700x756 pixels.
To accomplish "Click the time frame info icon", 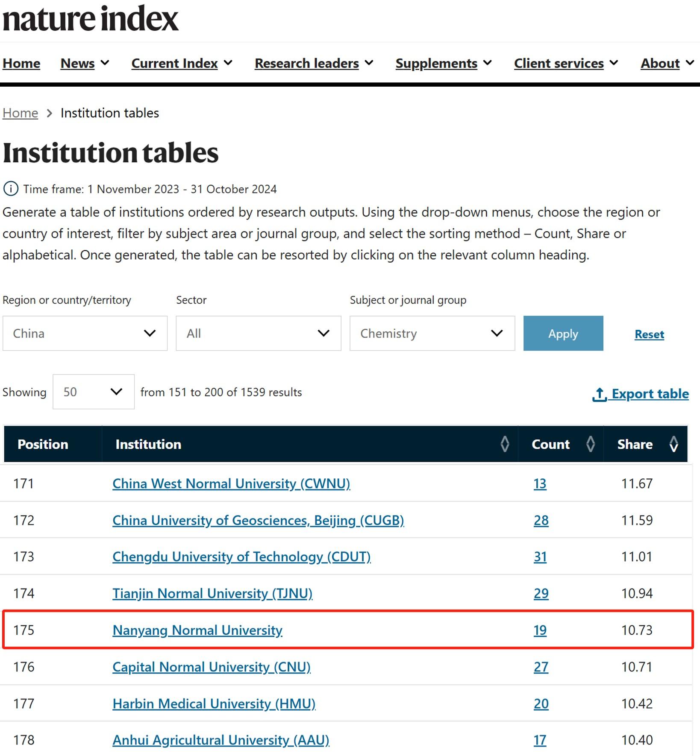I will click(x=11, y=188).
